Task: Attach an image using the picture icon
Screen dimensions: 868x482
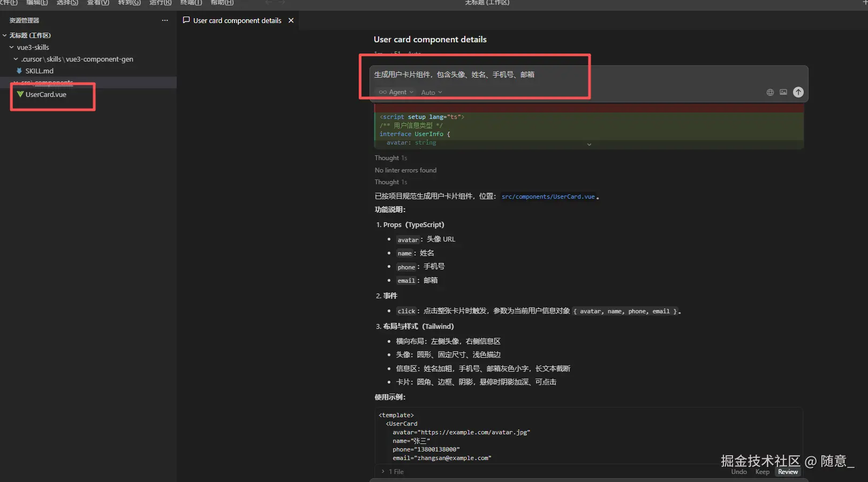Action: 783,92
